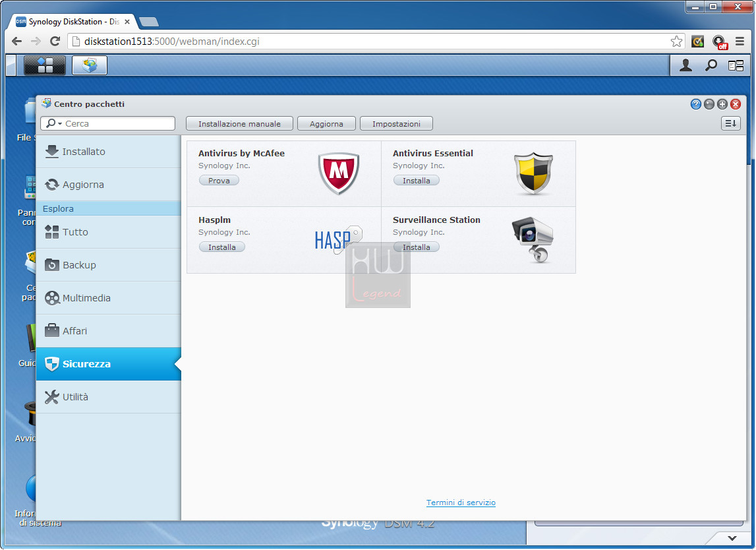Click the McAfee shield logo

tap(339, 173)
